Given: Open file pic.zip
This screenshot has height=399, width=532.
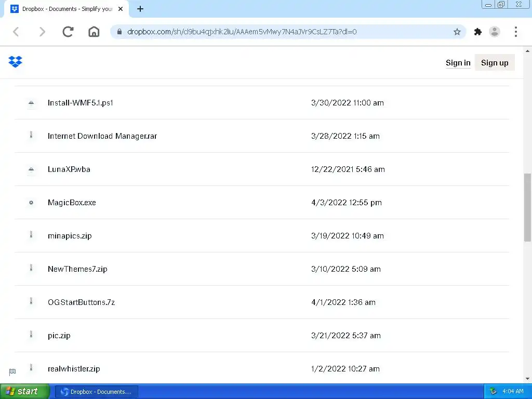Looking at the screenshot, I should (59, 336).
